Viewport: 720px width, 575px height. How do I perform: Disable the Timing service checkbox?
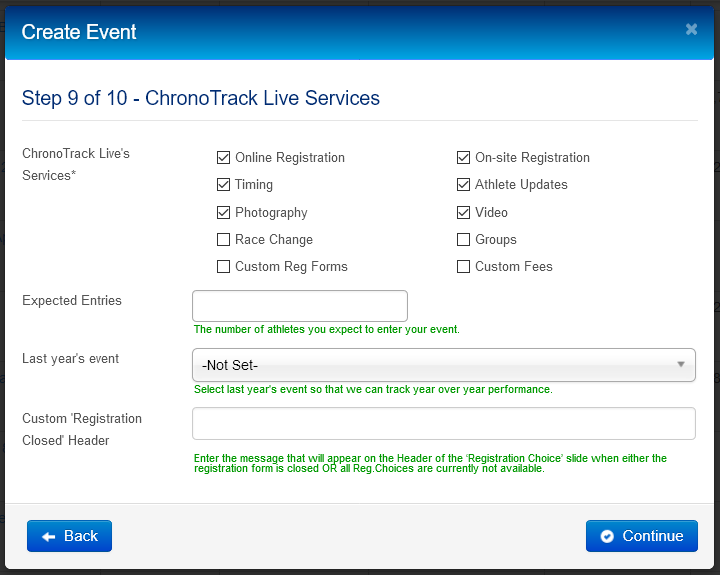click(223, 185)
